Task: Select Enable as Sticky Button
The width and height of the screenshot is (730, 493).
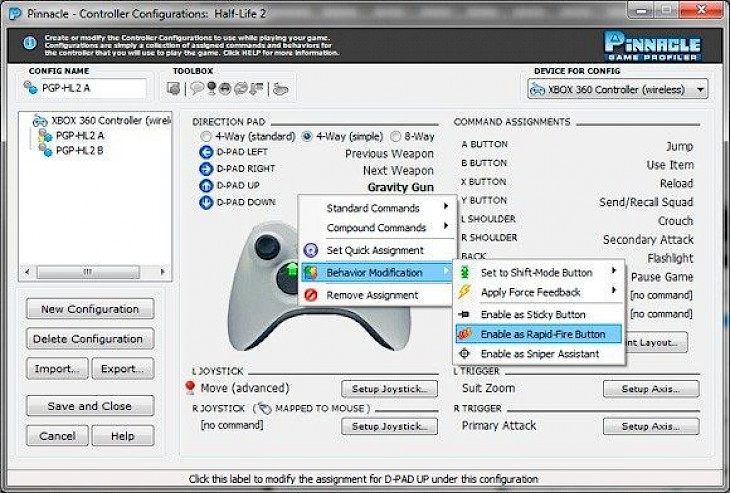Action: pyautogui.click(x=539, y=315)
